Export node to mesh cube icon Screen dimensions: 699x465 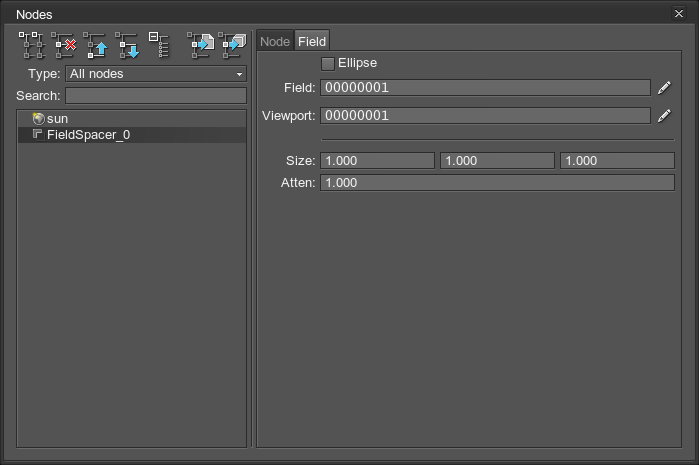pyautogui.click(x=232, y=45)
